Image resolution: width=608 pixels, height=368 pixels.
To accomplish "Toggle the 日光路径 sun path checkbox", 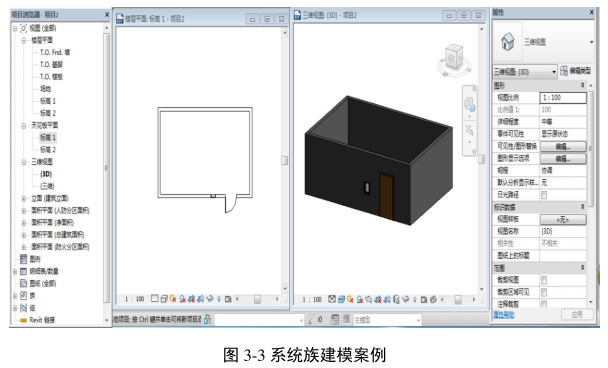I will 544,195.
